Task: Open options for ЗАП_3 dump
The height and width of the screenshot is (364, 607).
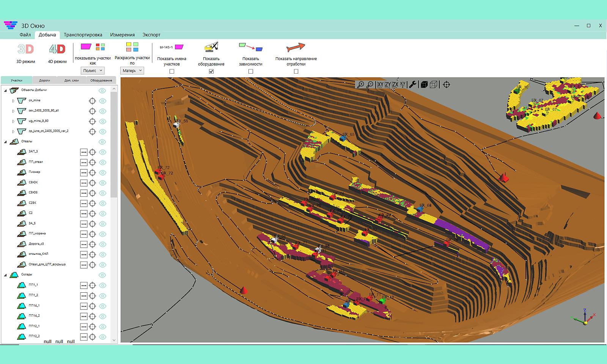Action: 84,152
